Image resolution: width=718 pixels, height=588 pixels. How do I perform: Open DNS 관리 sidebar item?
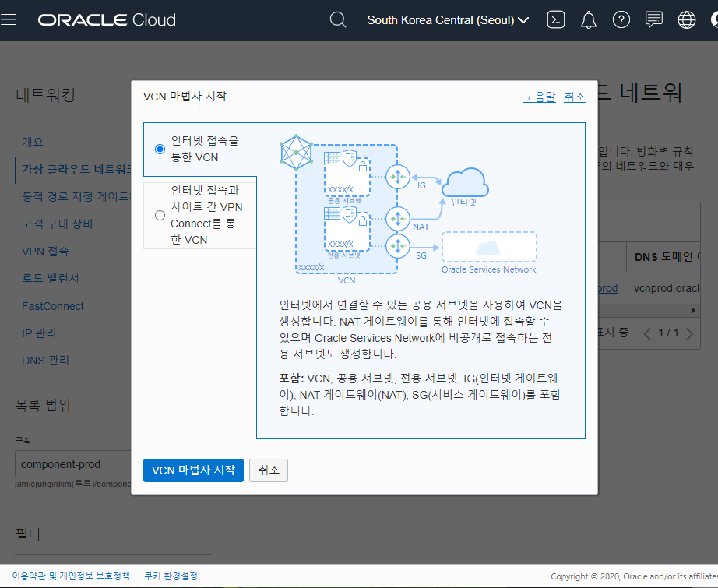coord(45,361)
